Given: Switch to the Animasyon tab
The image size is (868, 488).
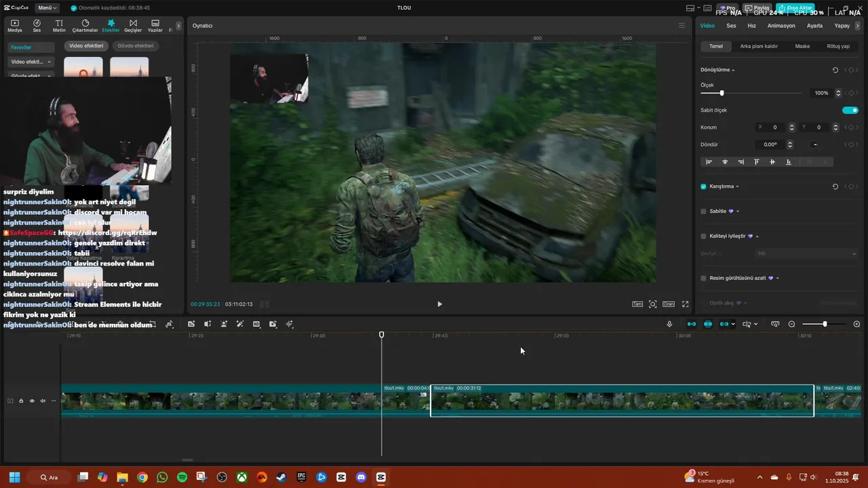Looking at the screenshot, I should [x=781, y=26].
